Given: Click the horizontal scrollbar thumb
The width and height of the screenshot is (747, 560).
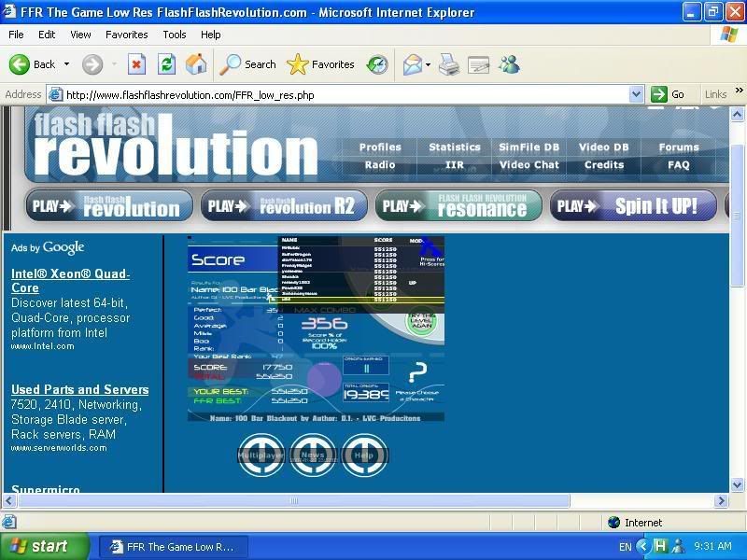Looking at the screenshot, I should click(294, 500).
